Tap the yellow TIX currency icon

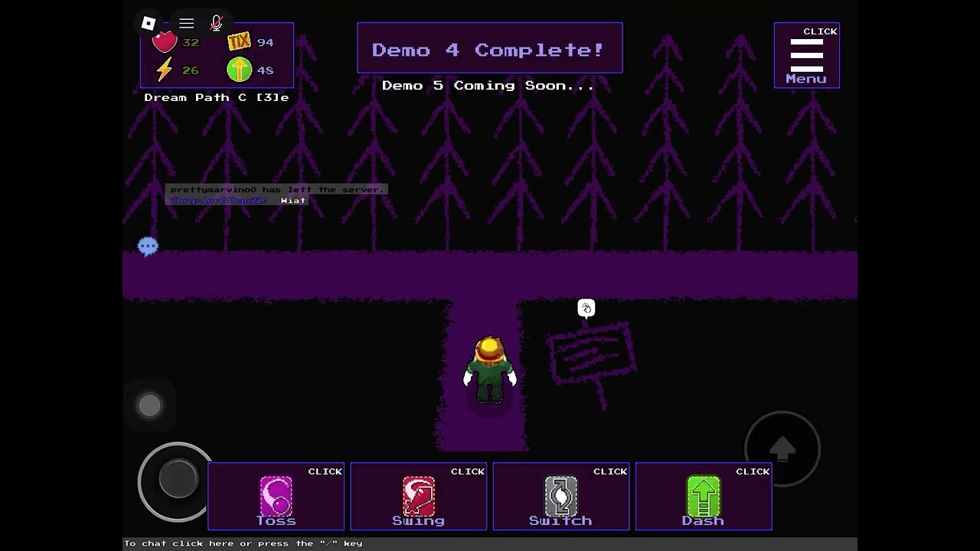[239, 42]
